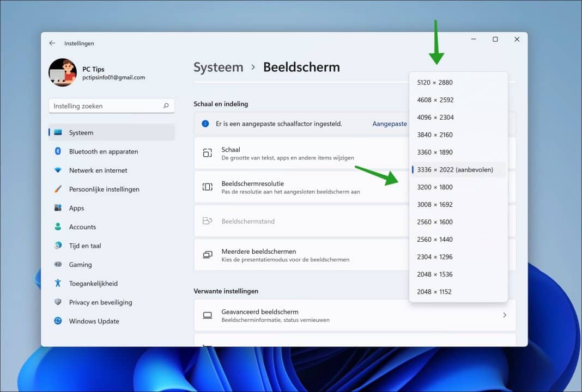The width and height of the screenshot is (582, 392).
Task: Select resolution 4608 × 2592
Action: click(x=458, y=100)
